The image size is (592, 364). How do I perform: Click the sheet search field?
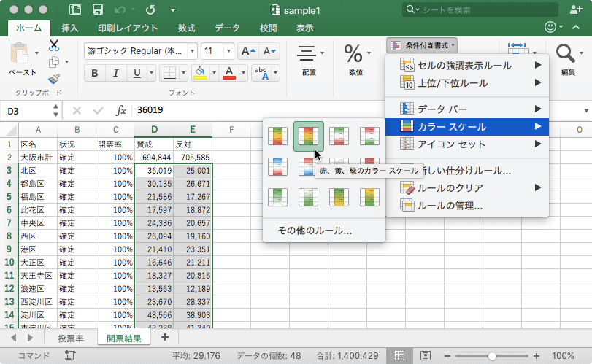tap(480, 9)
